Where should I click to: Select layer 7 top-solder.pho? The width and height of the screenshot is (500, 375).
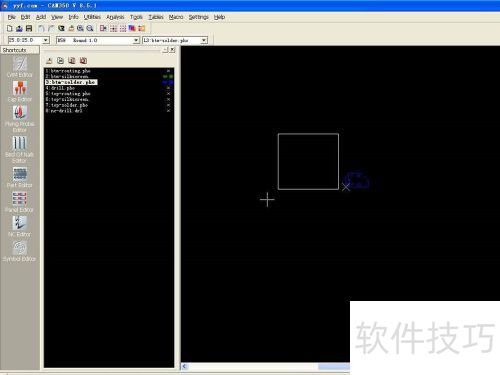click(x=67, y=105)
